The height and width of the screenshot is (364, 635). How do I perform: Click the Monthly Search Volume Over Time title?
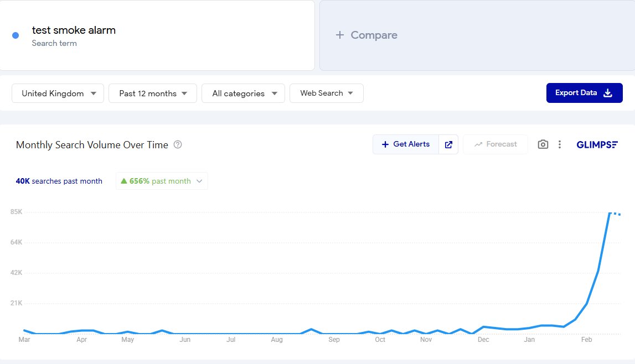pos(92,145)
